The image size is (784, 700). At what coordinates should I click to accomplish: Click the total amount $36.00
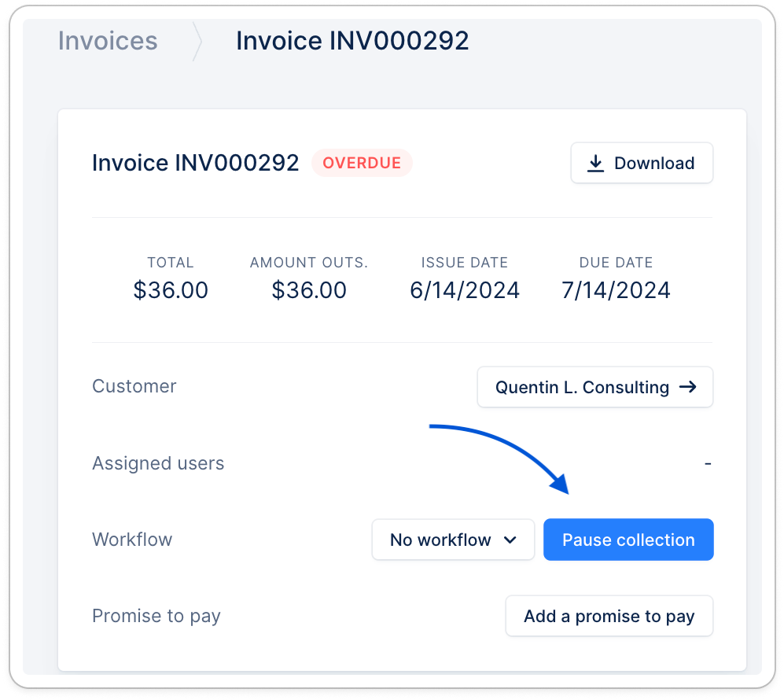(x=171, y=290)
